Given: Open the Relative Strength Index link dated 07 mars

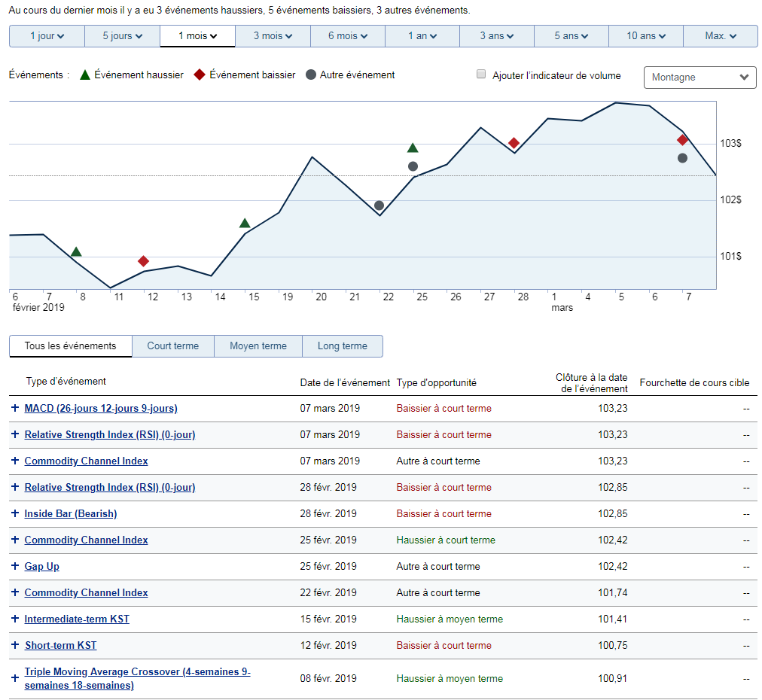Looking at the screenshot, I should (x=110, y=434).
